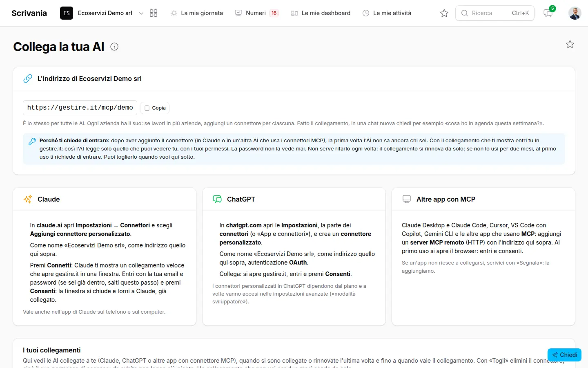Click the ChatGPT chat bubble icon
The height and width of the screenshot is (368, 588).
click(217, 199)
